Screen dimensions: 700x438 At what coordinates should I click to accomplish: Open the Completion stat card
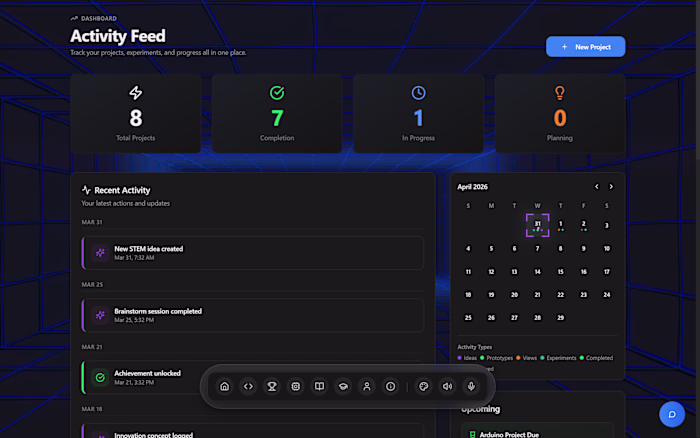(277, 114)
